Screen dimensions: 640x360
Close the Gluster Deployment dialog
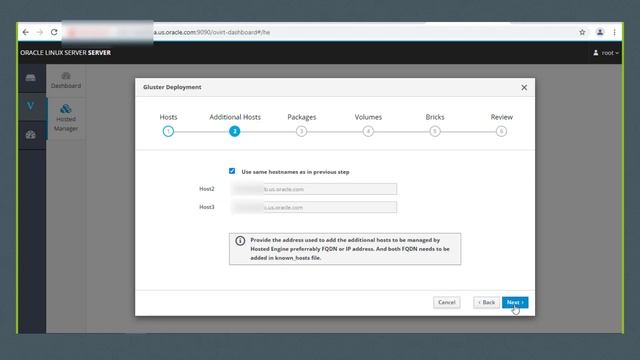coord(524,87)
